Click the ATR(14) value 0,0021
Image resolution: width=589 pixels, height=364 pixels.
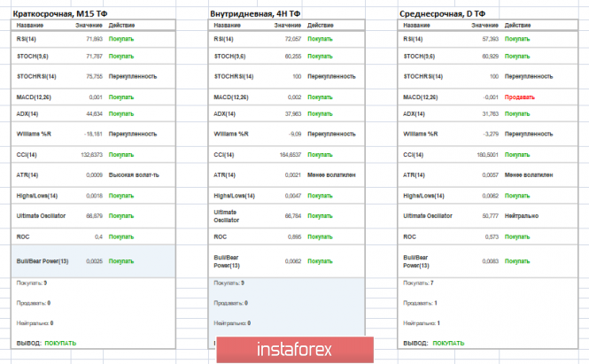(x=293, y=175)
